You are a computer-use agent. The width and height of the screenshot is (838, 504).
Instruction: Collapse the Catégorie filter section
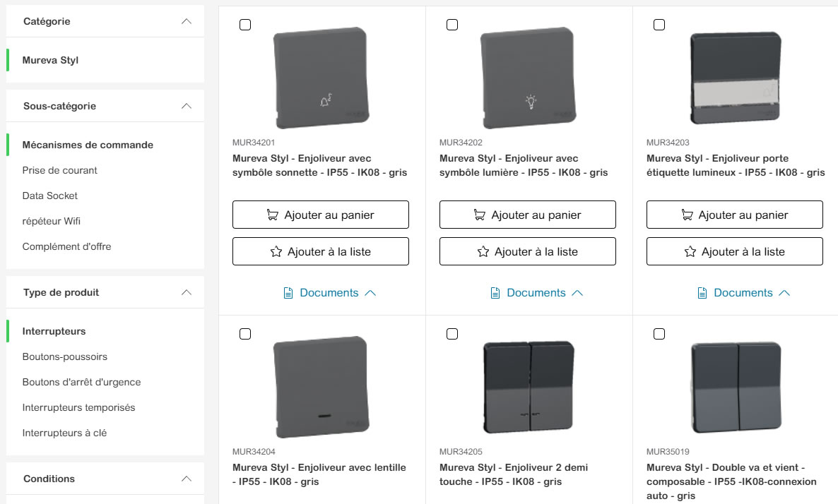click(x=187, y=21)
